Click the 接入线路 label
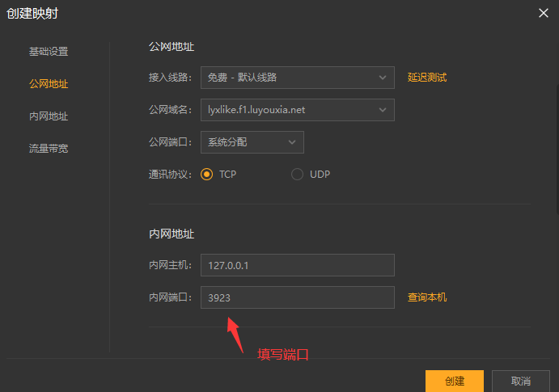The image size is (559, 392). click(x=170, y=78)
